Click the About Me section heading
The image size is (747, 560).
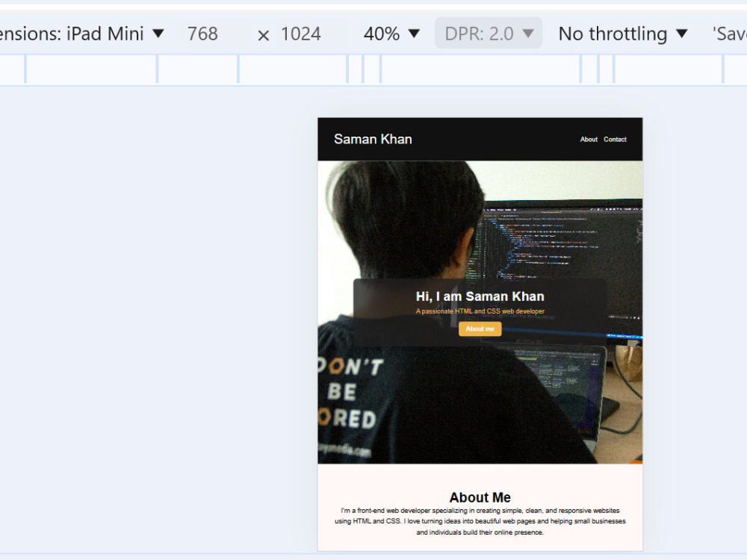click(x=480, y=497)
